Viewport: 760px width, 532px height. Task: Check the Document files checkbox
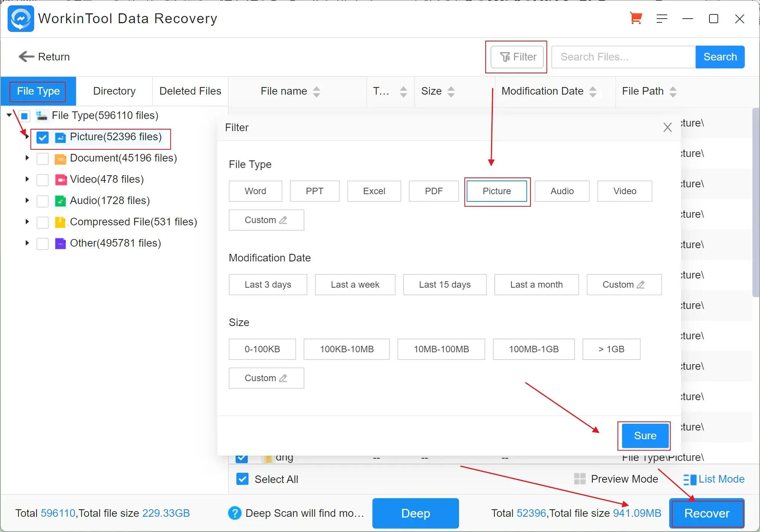click(x=43, y=159)
